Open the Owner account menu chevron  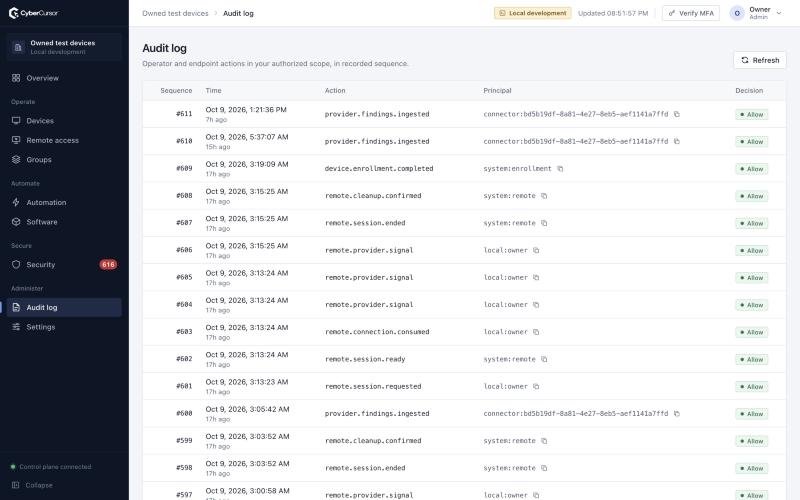pyautogui.click(x=779, y=13)
